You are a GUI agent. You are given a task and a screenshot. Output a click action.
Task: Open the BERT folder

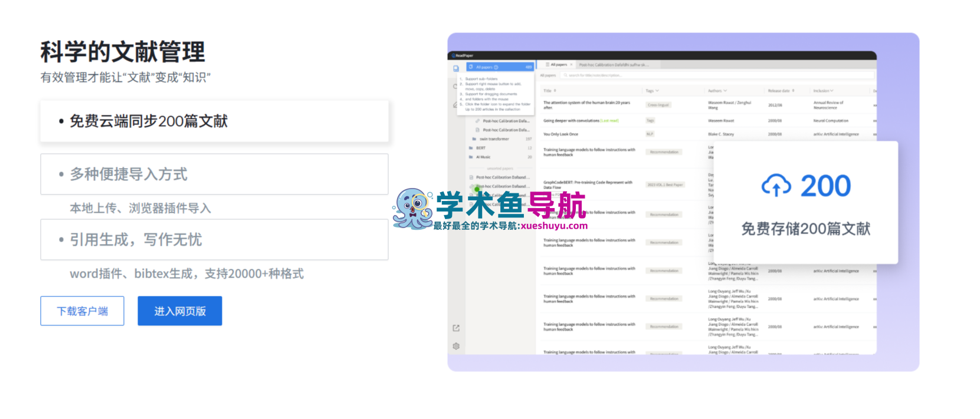click(500, 148)
